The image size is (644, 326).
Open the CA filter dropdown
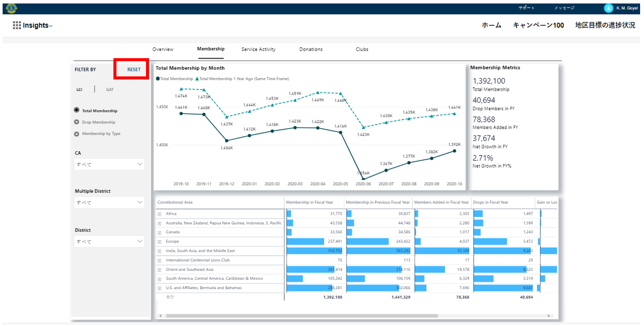point(109,165)
